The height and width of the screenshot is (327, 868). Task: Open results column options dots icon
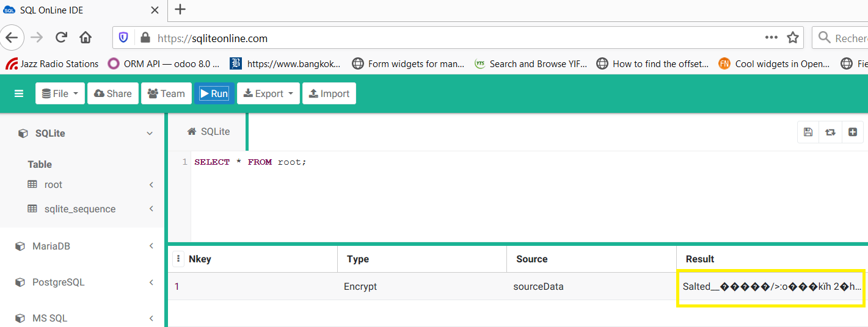(178, 259)
